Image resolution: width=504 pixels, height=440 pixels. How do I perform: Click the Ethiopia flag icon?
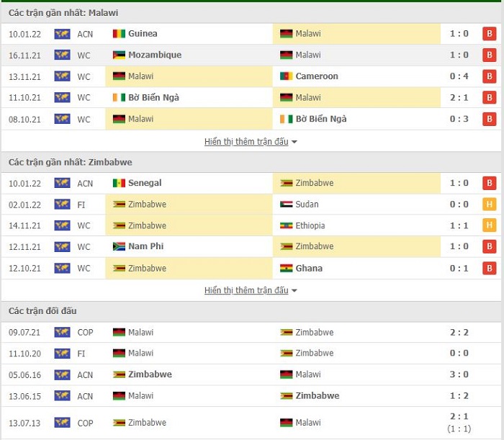286,225
